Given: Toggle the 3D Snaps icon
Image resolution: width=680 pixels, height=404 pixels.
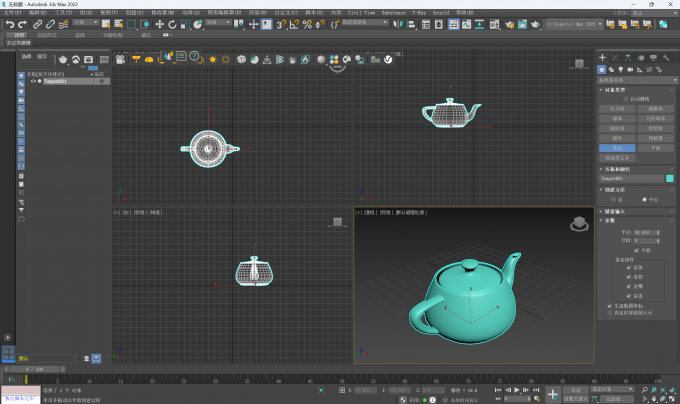Looking at the screenshot, I should tap(281, 24).
